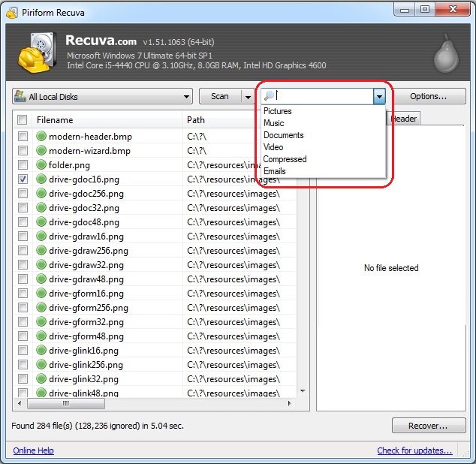Screen dimensions: 476x464
Task: Open the Scan button's dropdown arrow
Action: point(248,97)
